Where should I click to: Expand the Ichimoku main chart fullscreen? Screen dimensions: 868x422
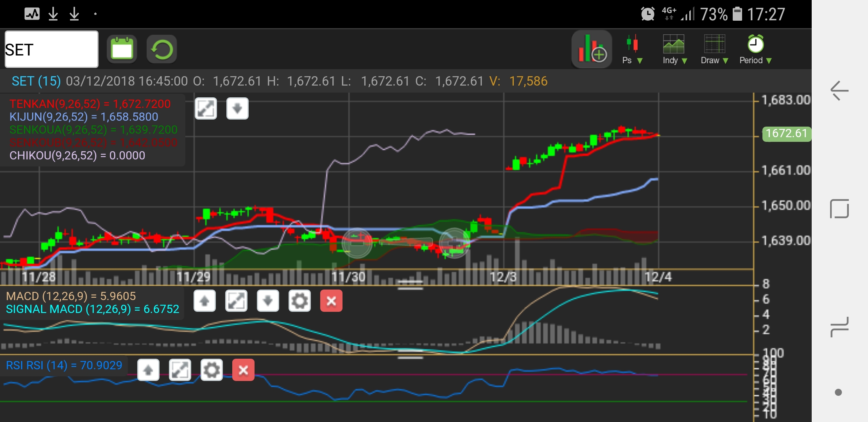coord(206,108)
